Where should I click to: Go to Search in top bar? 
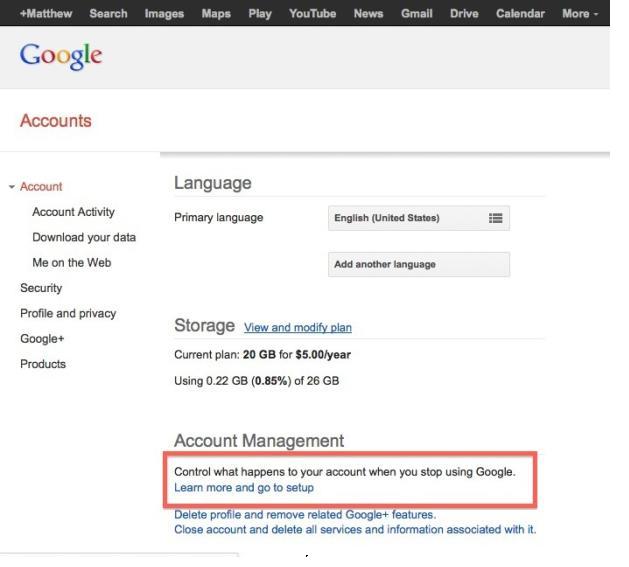[108, 14]
